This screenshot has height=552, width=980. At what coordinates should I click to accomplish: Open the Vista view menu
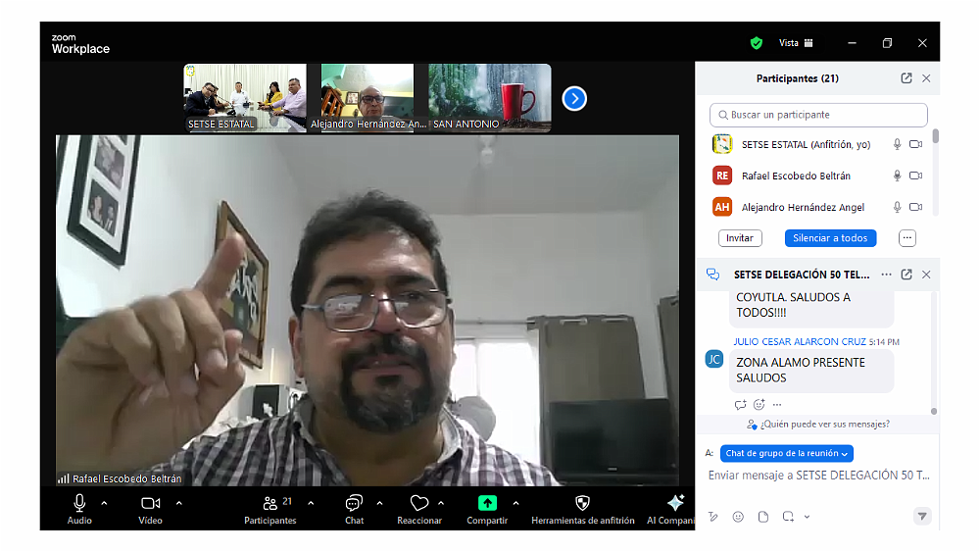(796, 43)
